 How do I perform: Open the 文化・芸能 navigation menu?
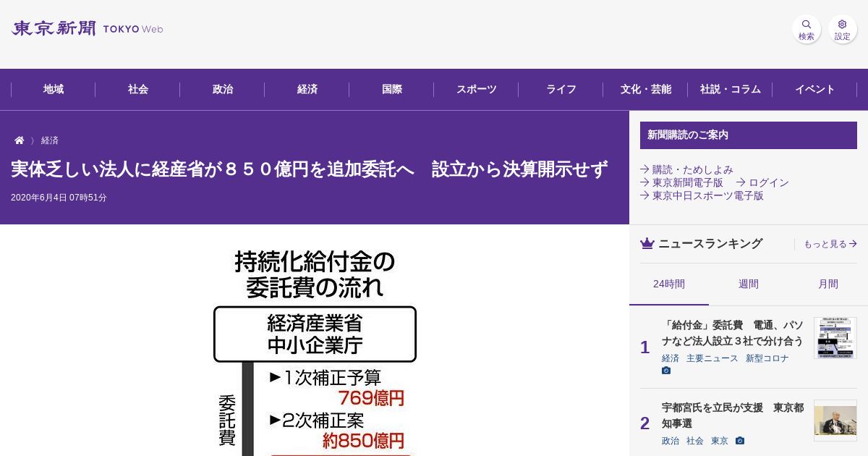tap(646, 90)
